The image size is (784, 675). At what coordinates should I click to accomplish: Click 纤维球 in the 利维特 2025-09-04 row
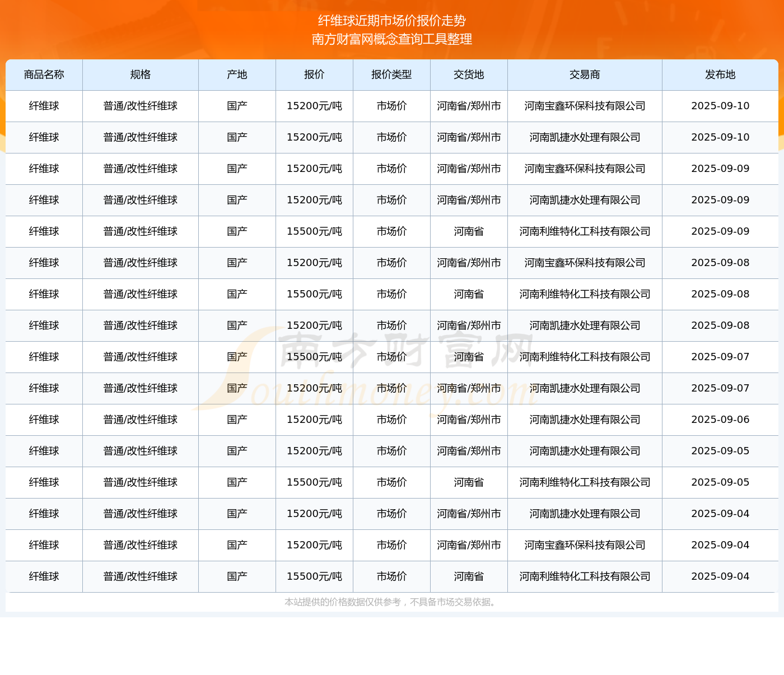click(x=44, y=576)
